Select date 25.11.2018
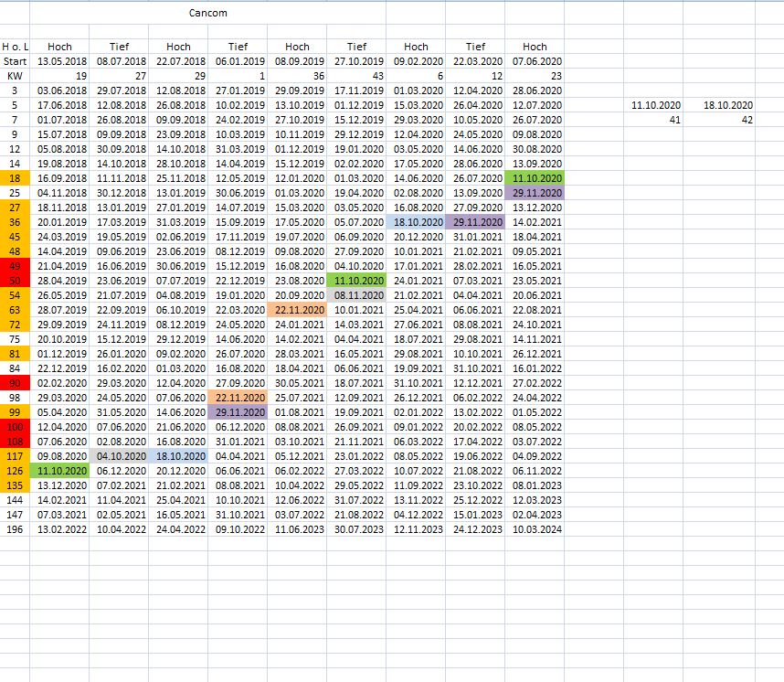The image size is (784, 682). (178, 178)
